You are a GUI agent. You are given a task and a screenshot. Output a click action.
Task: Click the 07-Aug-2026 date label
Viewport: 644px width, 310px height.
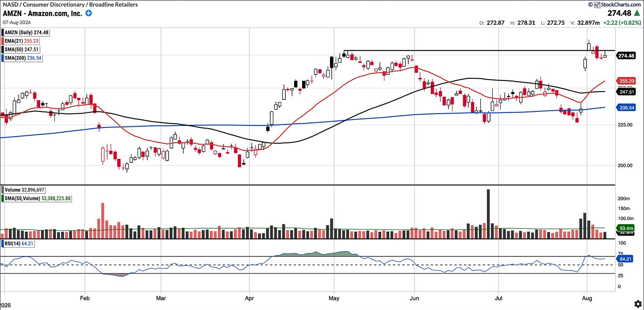pos(17,23)
